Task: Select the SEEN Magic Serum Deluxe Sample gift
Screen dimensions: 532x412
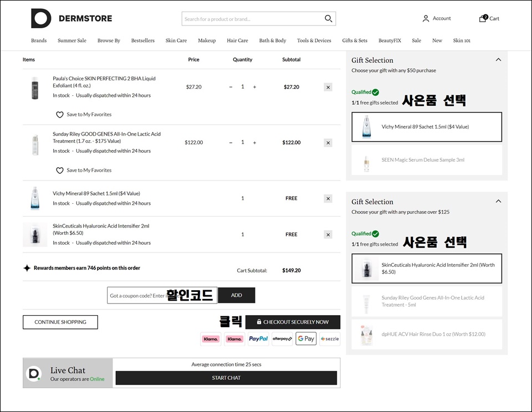Action: click(x=427, y=160)
